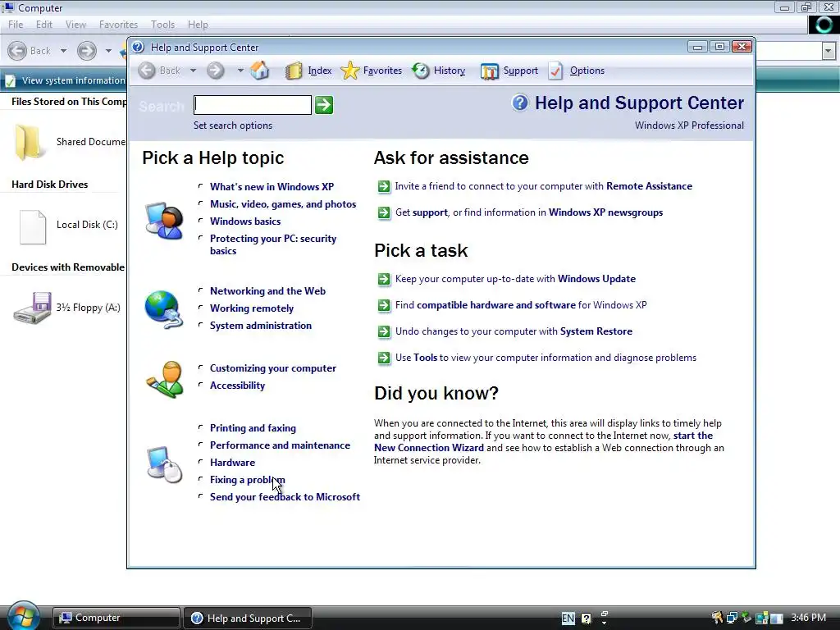Screen dimensions: 840x630
Task: Open What's new in Windows XP topic
Action: [272, 187]
